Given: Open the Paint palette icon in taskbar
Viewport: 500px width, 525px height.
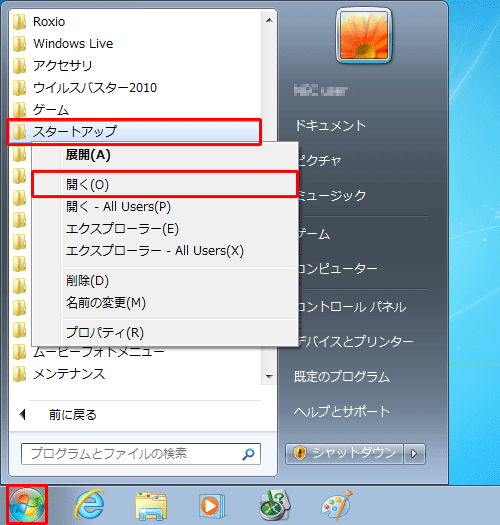Looking at the screenshot, I should 337,505.
